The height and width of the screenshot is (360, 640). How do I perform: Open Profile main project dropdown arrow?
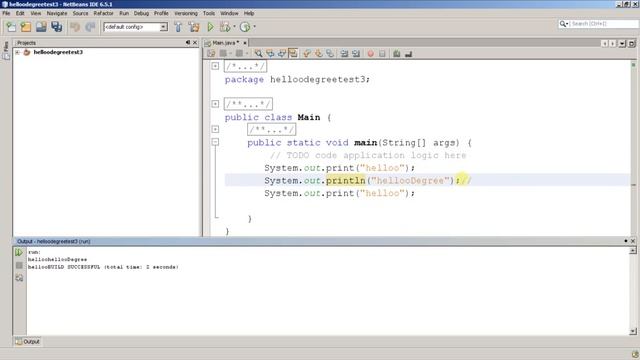click(x=254, y=27)
